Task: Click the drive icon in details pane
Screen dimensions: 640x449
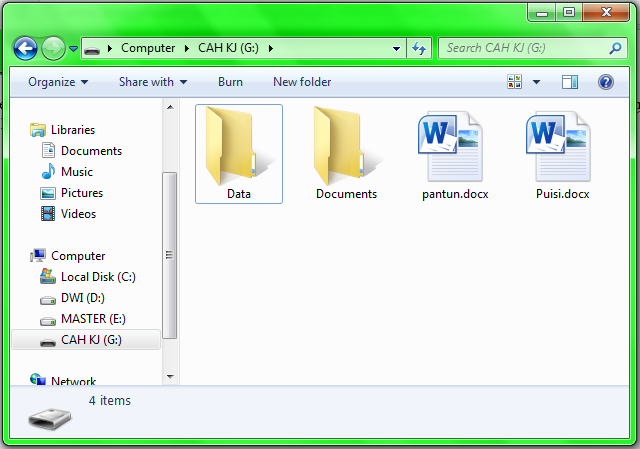Action: tap(50, 419)
